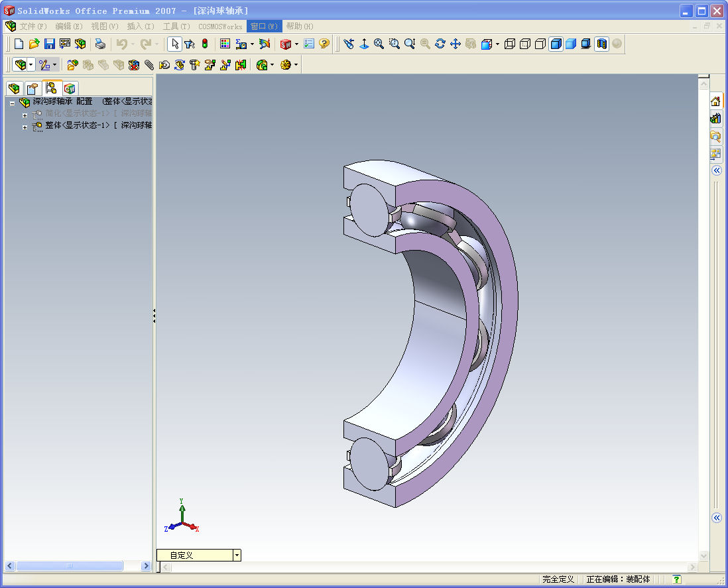
Task: Expand the 简化 configuration node
Action: pyautogui.click(x=25, y=115)
